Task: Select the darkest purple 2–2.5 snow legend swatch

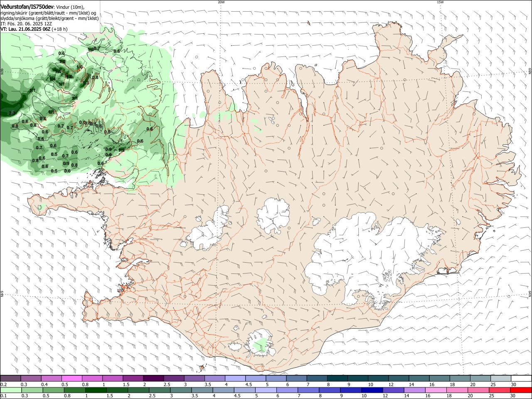Action: point(153,379)
